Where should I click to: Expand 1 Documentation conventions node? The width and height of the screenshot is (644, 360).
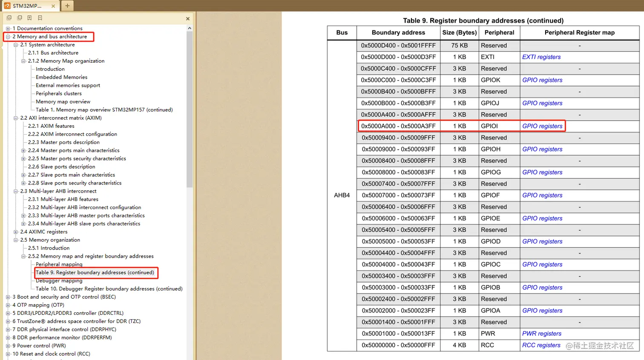(8, 29)
